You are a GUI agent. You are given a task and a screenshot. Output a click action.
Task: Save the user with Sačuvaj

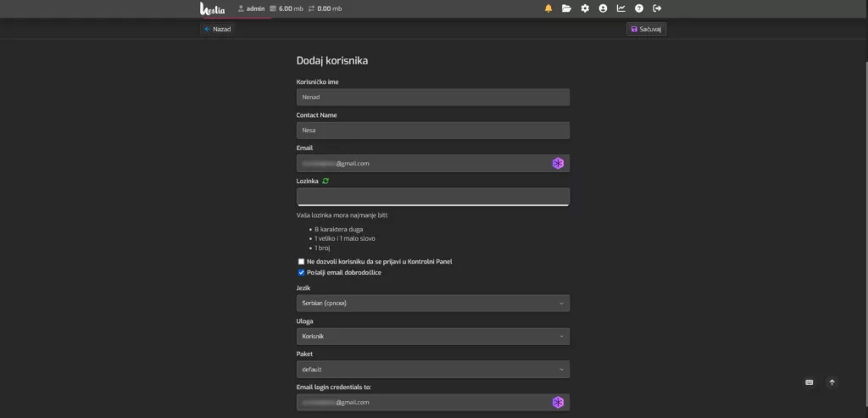(x=646, y=29)
